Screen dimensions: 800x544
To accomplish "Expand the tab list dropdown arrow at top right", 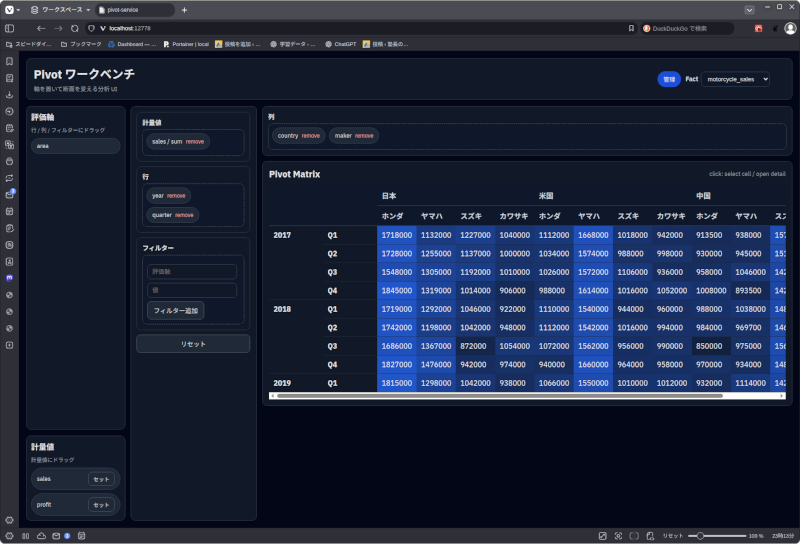I will pyautogui.click(x=750, y=9).
